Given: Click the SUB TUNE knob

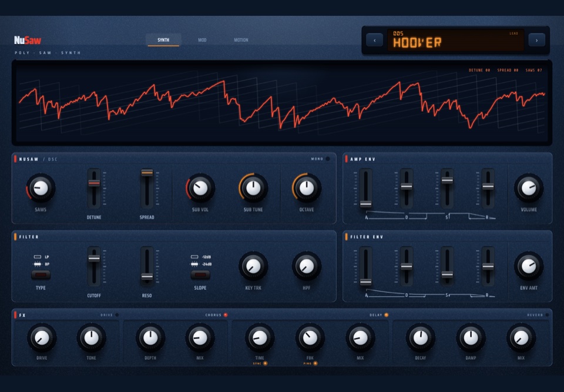Looking at the screenshot, I should coord(253,188).
